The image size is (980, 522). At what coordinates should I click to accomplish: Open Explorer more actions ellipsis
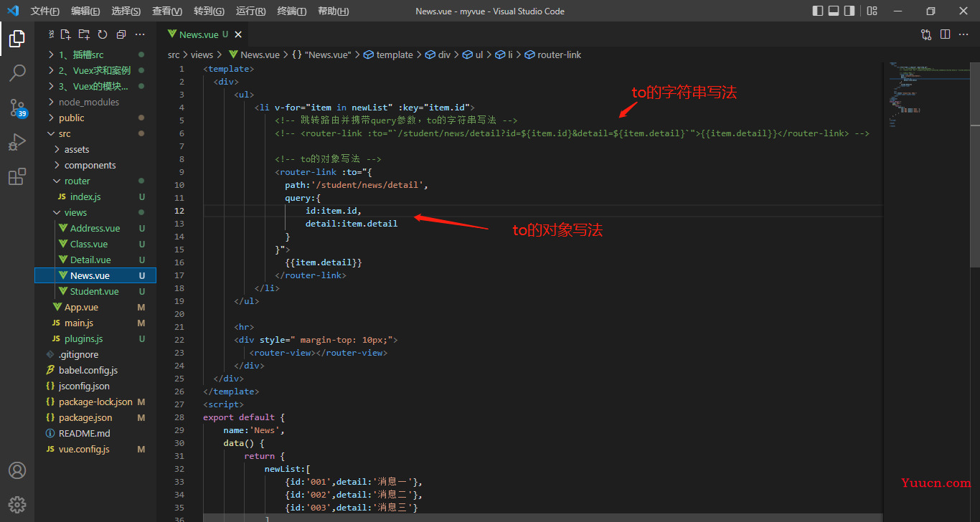tap(140, 34)
